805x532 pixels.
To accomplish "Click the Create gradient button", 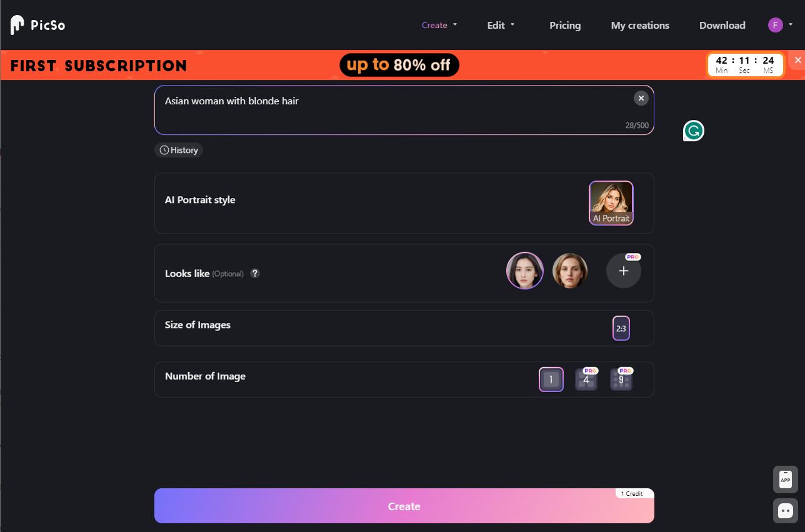I will 404,506.
